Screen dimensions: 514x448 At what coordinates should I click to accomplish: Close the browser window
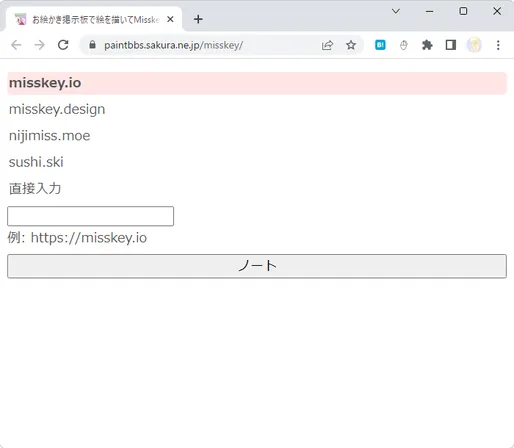pyautogui.click(x=497, y=11)
